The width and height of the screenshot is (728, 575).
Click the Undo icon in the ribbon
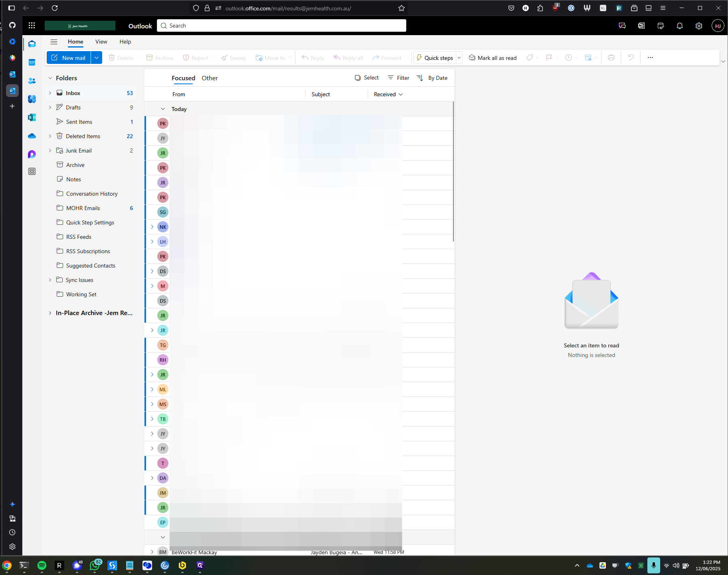click(x=631, y=57)
